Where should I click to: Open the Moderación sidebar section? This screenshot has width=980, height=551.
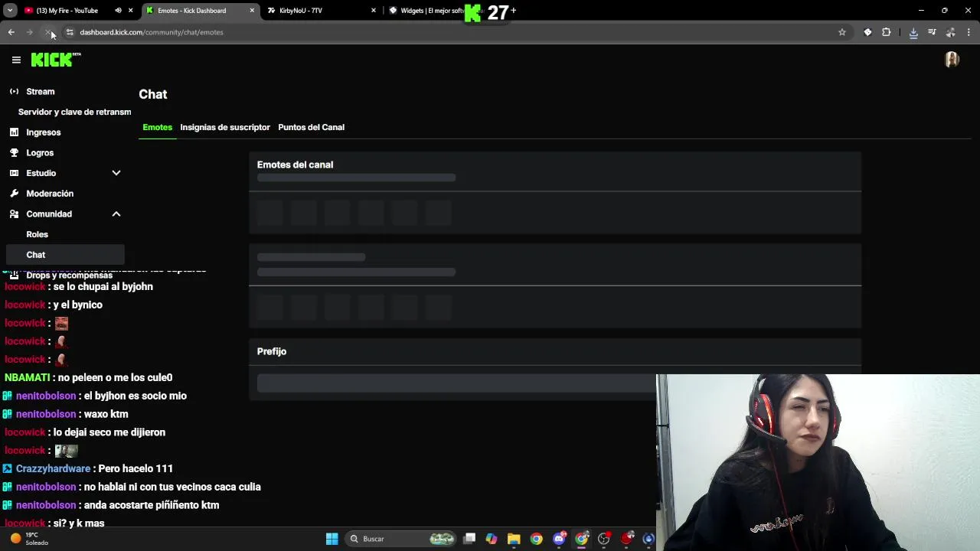coord(50,194)
